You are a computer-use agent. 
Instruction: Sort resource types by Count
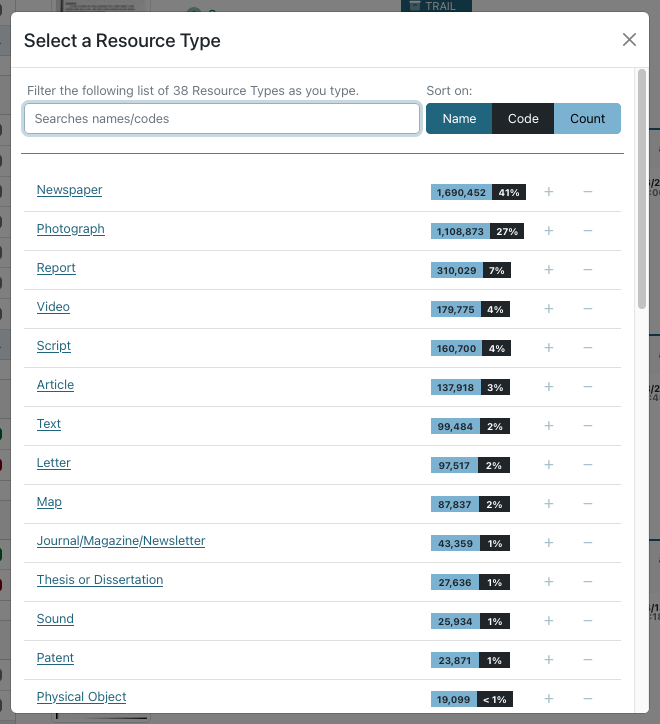point(587,119)
